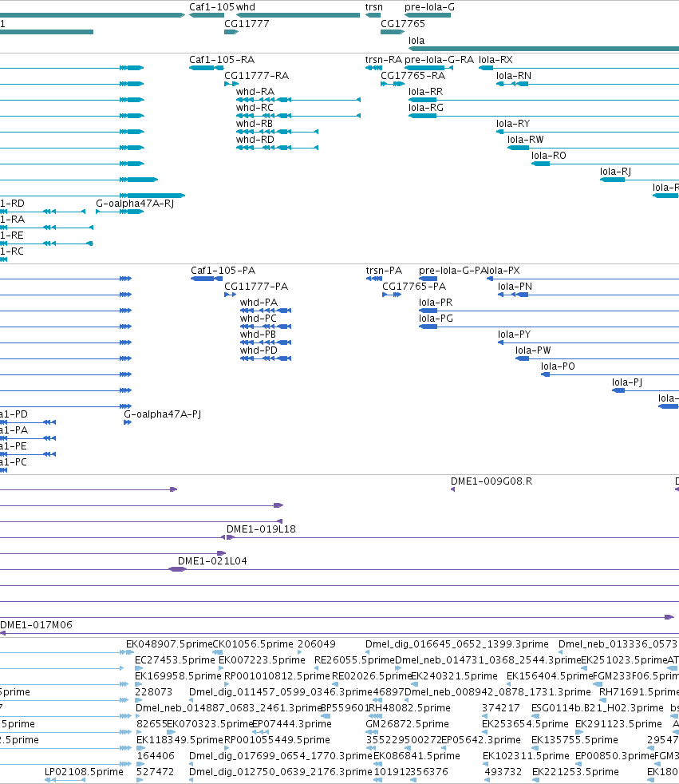Click the whd-PA protein label

point(259,303)
